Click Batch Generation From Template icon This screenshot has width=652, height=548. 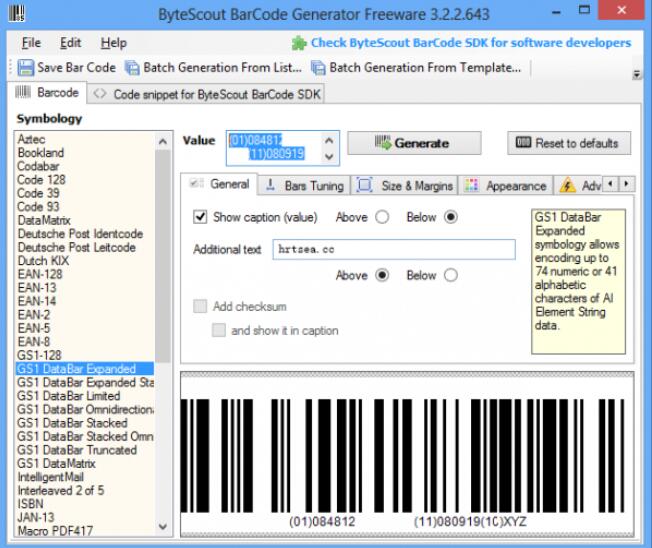coord(318,68)
